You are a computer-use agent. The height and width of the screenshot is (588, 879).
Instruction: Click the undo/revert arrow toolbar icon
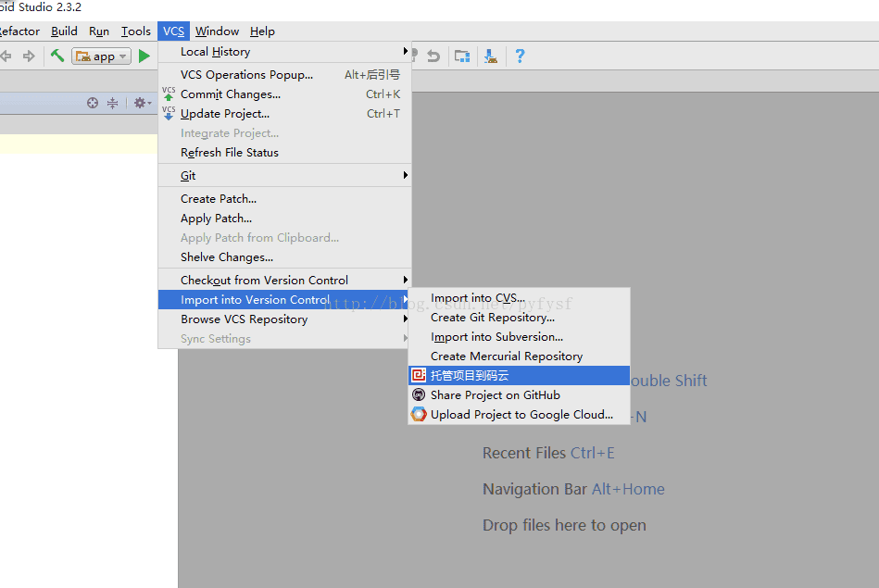(x=433, y=56)
